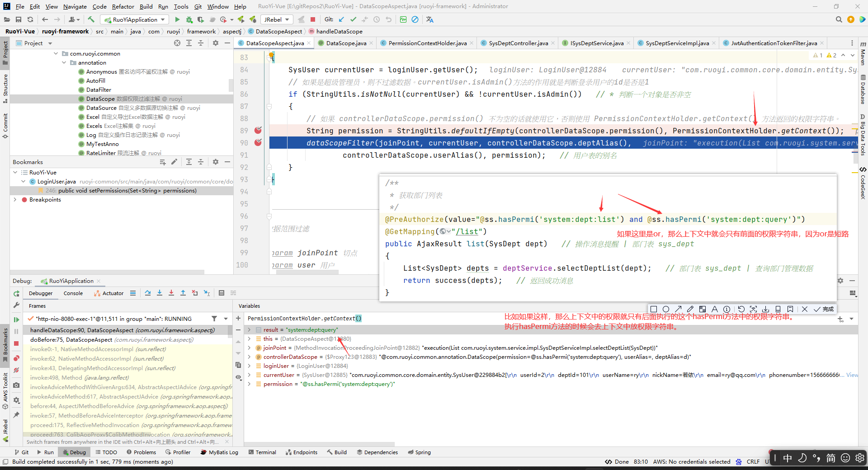This screenshot has width=868, height=470.
Task: Select the rectangle tool in screenshot toolbar
Action: (654, 309)
